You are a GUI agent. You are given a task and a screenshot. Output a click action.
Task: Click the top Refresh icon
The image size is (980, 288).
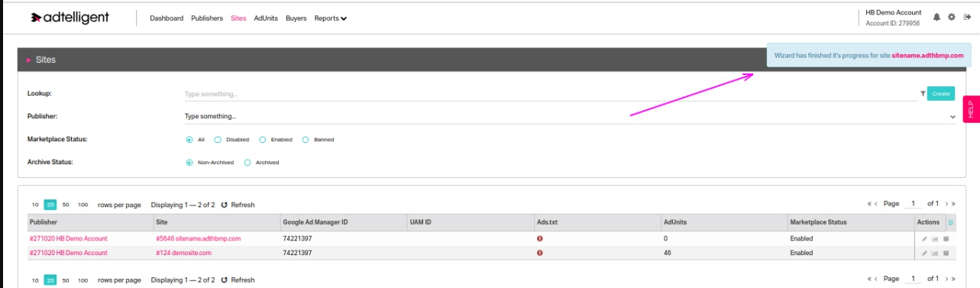(x=225, y=205)
